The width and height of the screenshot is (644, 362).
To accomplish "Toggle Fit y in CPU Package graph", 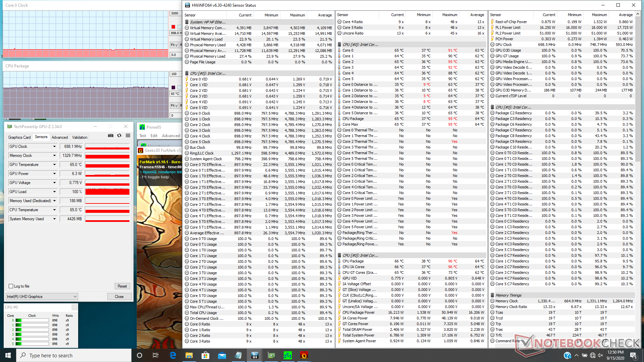I will click(174, 106).
